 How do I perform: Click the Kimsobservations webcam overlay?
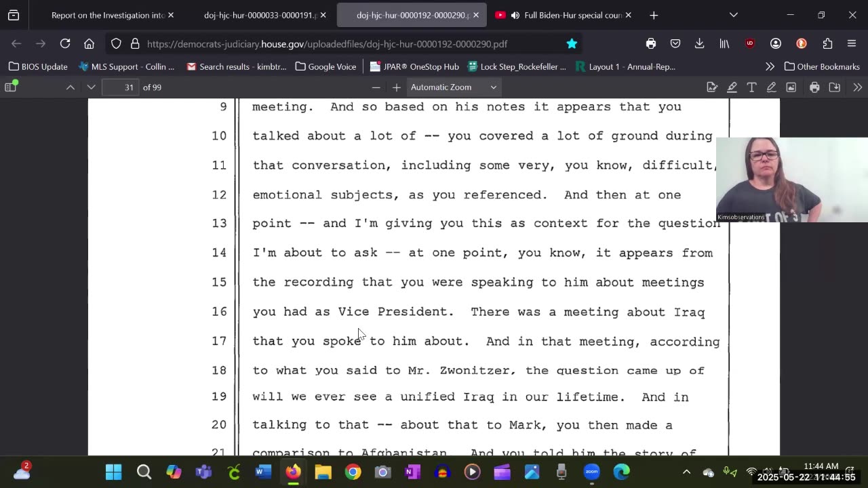pos(792,180)
